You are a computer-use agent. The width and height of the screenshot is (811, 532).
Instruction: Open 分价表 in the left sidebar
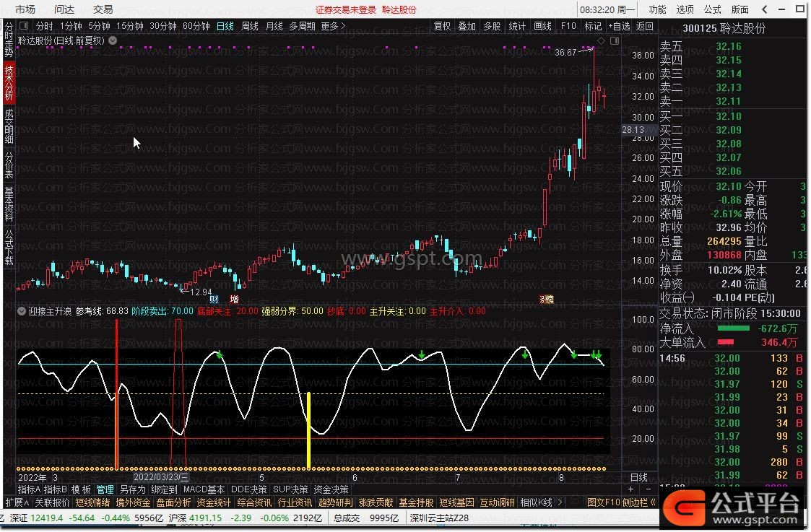(9, 165)
